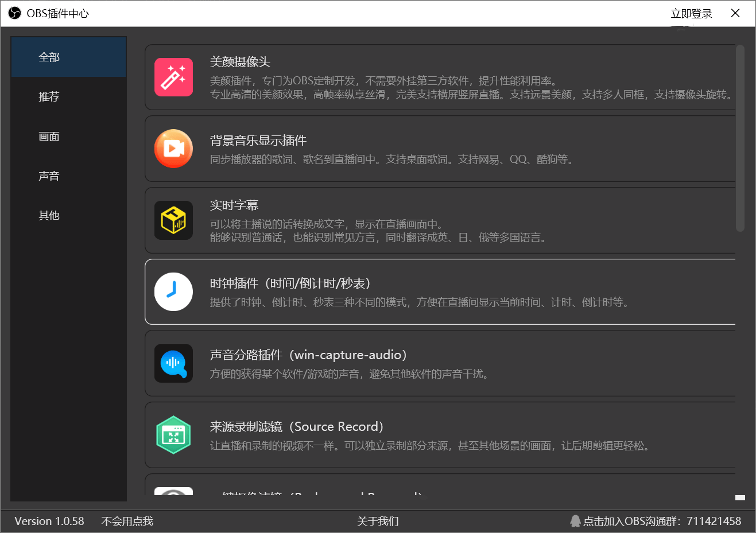Select the 背景音乐显示插件 music lyrics plugin icon
The image size is (756, 533).
pyautogui.click(x=173, y=149)
